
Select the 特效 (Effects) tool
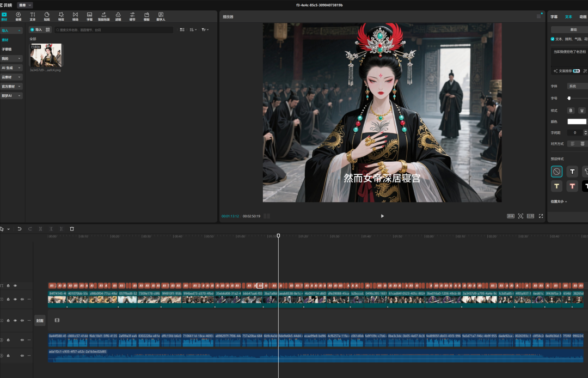(x=61, y=16)
